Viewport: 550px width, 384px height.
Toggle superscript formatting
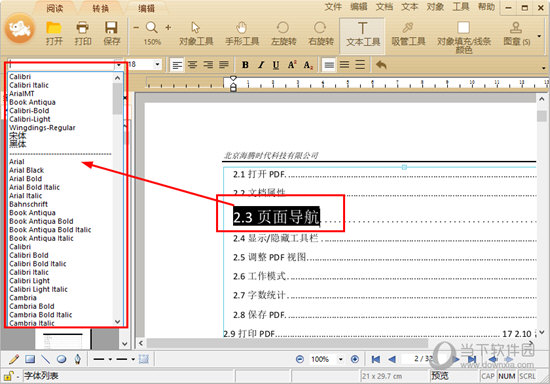pos(292,65)
